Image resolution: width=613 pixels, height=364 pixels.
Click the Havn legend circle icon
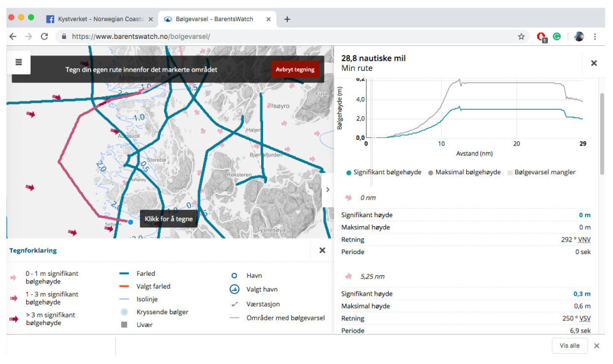pyautogui.click(x=234, y=276)
